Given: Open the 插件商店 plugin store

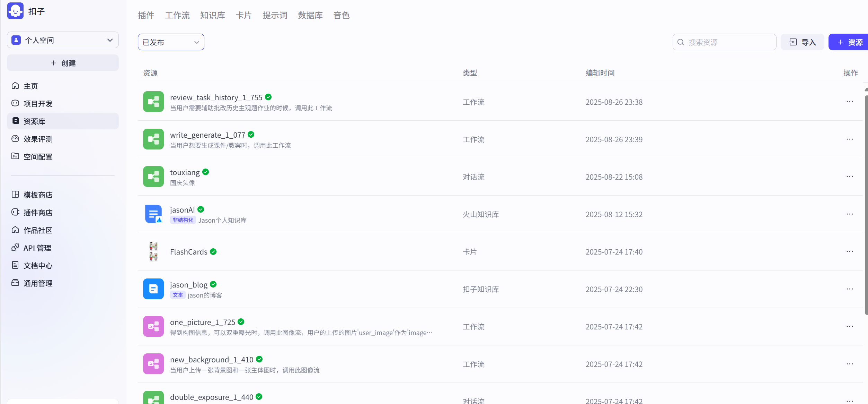Looking at the screenshot, I should coord(37,213).
